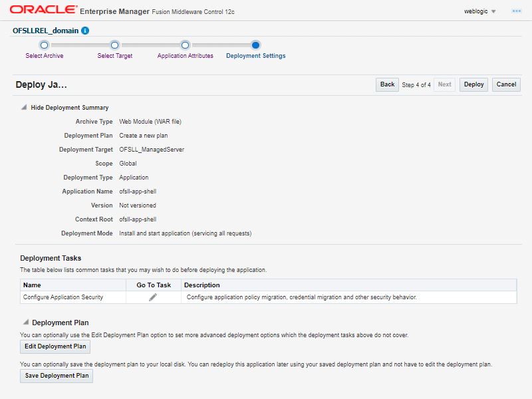The width and height of the screenshot is (532, 399).
Task: Click the Deployment Mode label
Action: click(x=87, y=233)
